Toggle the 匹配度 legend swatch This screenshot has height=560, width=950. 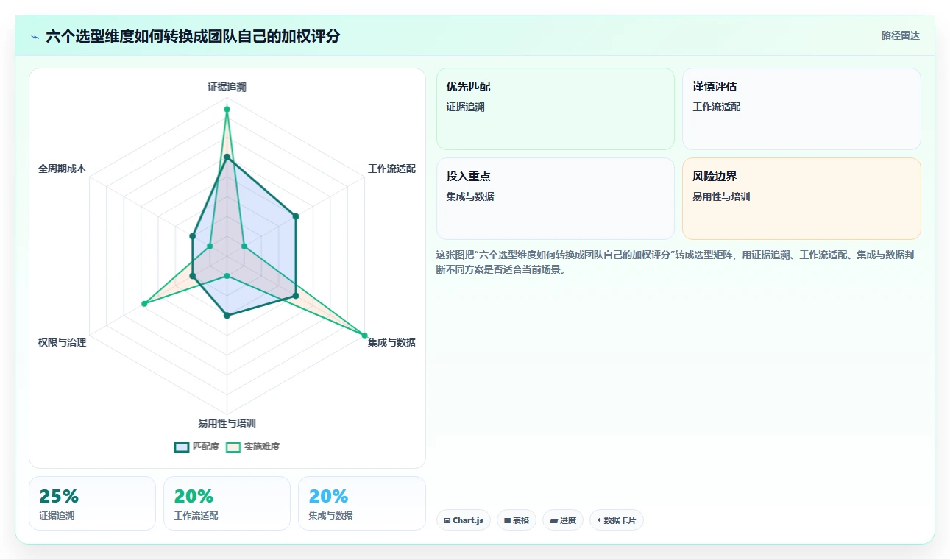tap(182, 447)
